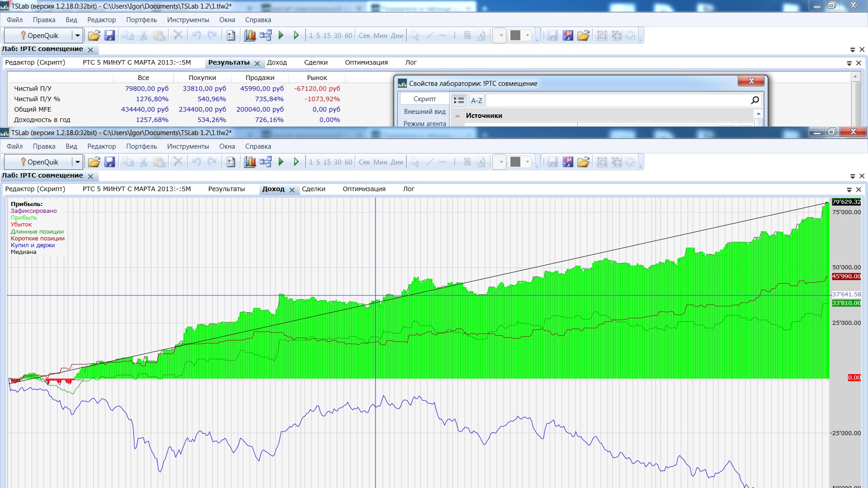Image resolution: width=868 pixels, height=488 pixels.
Task: Click the open folder icon in lower window toolbar
Action: point(94,162)
